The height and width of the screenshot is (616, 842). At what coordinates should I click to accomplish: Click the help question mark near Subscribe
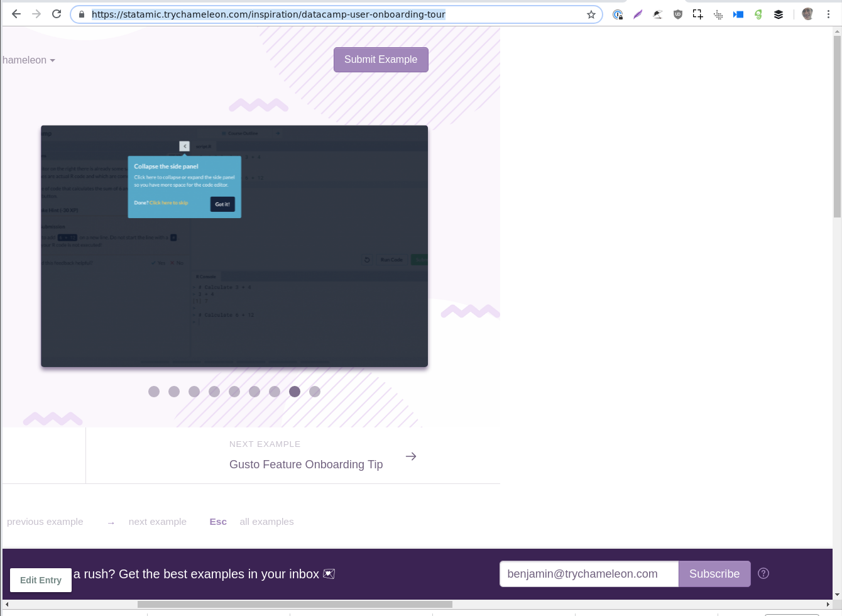763,573
